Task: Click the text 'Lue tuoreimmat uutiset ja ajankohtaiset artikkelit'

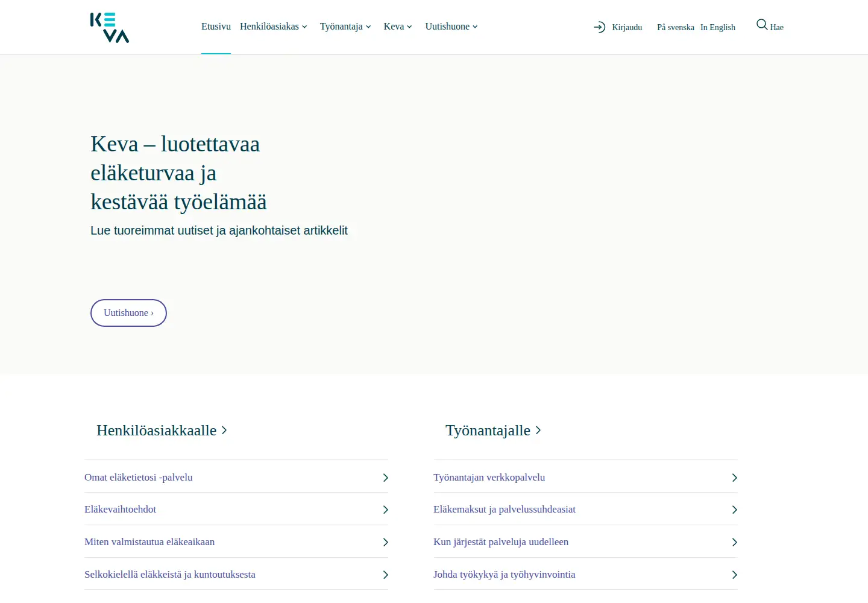Action: (x=219, y=230)
